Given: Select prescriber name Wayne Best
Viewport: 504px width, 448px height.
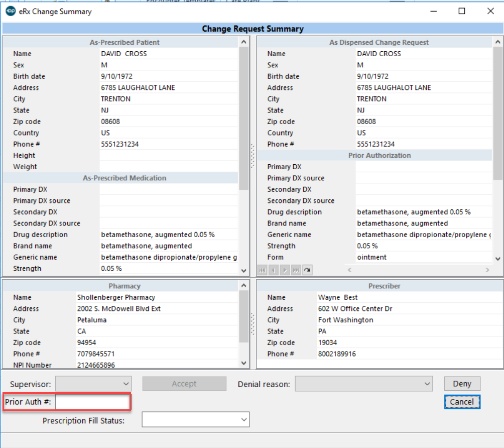Looking at the screenshot, I should pos(337,297).
